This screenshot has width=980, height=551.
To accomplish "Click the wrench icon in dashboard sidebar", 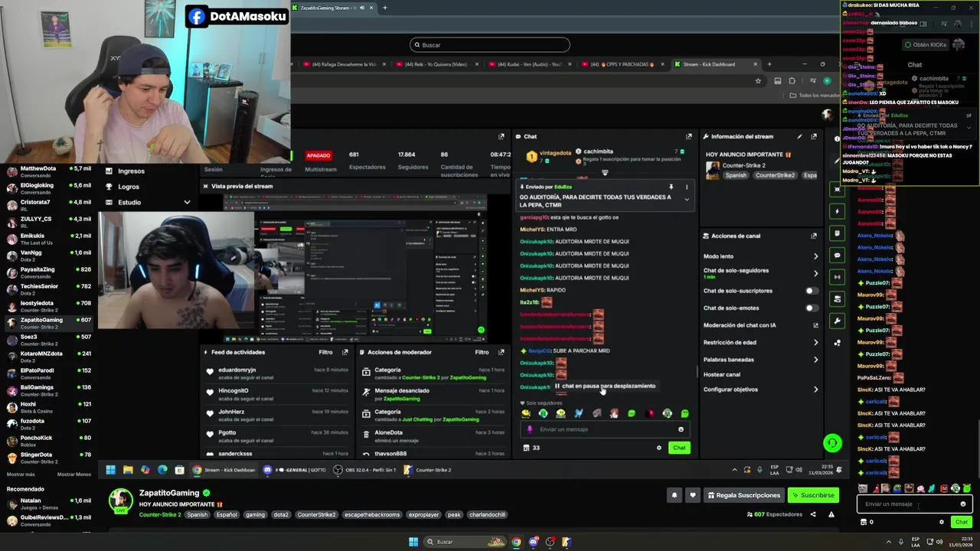I will tap(837, 321).
